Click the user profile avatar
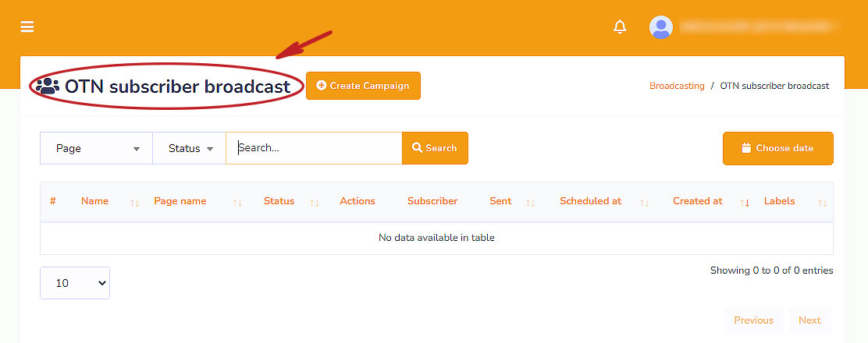 660,27
